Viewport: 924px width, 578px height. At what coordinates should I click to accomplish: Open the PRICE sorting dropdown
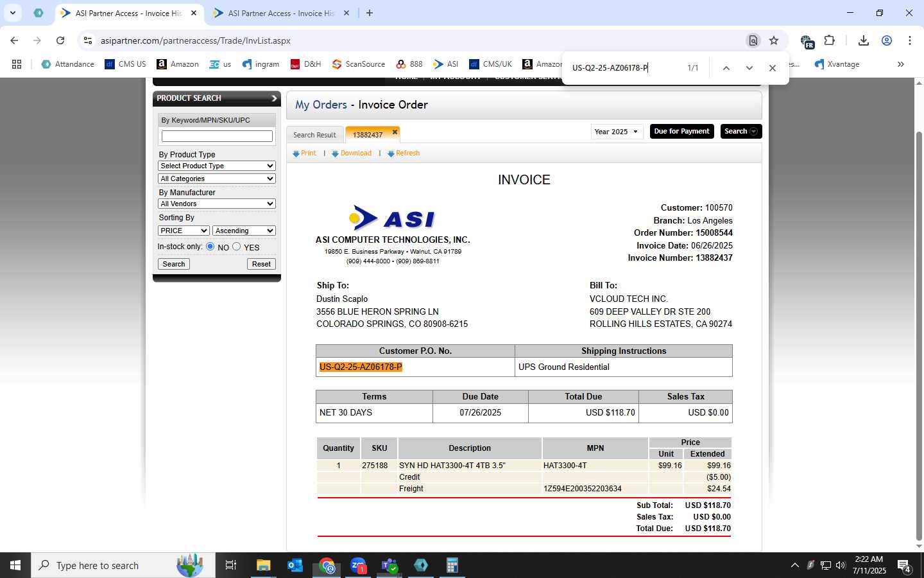coord(184,231)
